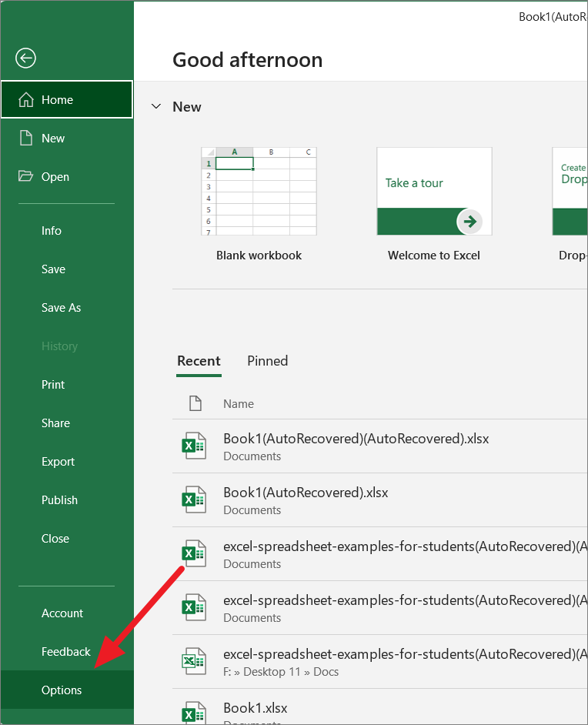Screen dimensions: 588x725
Task: Open the Print page
Action: click(67, 384)
